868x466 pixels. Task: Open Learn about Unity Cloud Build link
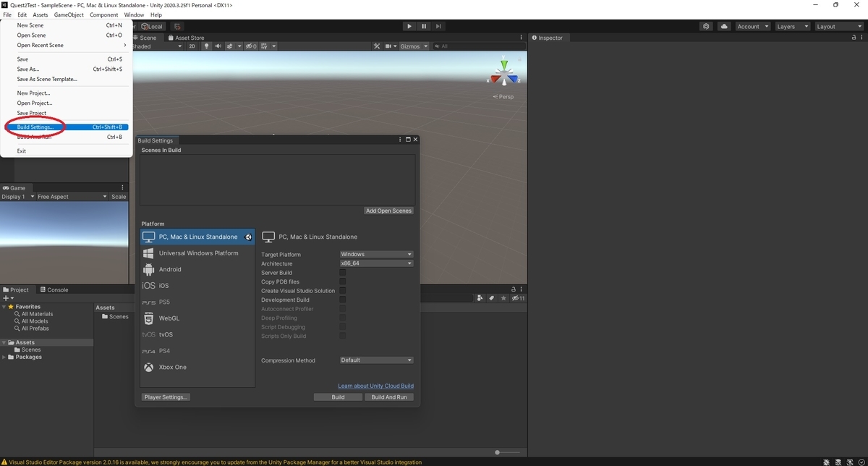376,386
